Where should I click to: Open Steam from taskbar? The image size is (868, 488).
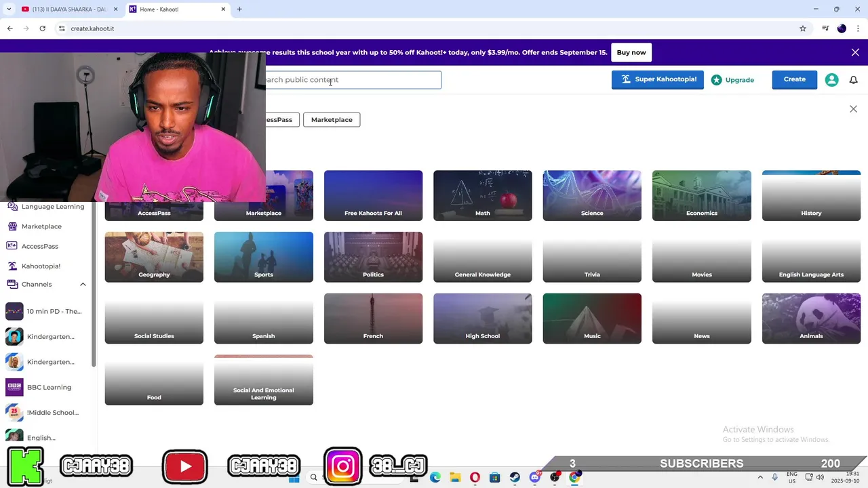515,477
